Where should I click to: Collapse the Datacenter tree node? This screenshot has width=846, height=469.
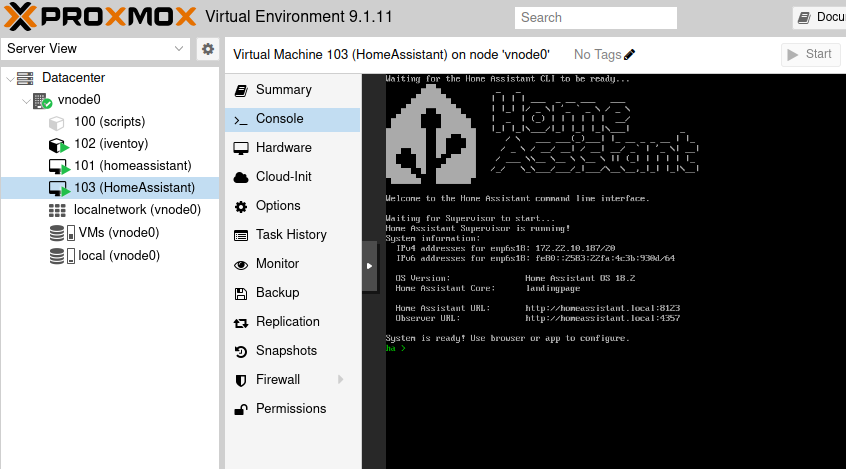click(10, 78)
